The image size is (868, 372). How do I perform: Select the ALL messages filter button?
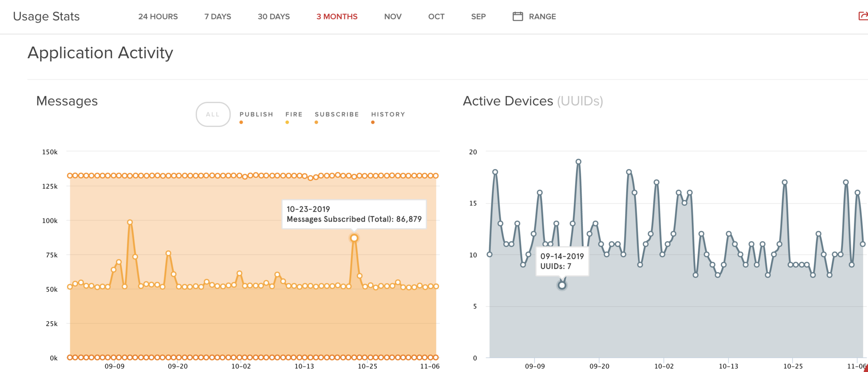(213, 114)
